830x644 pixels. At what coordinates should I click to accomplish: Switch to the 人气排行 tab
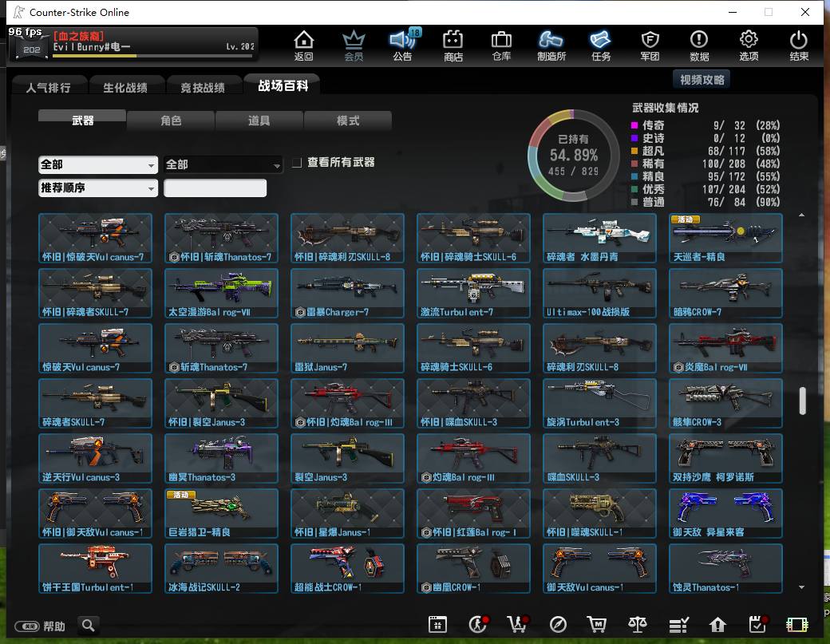click(49, 87)
